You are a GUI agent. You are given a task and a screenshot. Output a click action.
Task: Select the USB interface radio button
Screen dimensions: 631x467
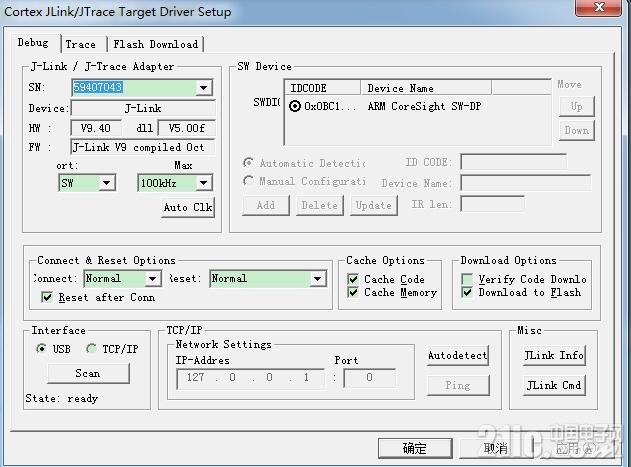41,348
